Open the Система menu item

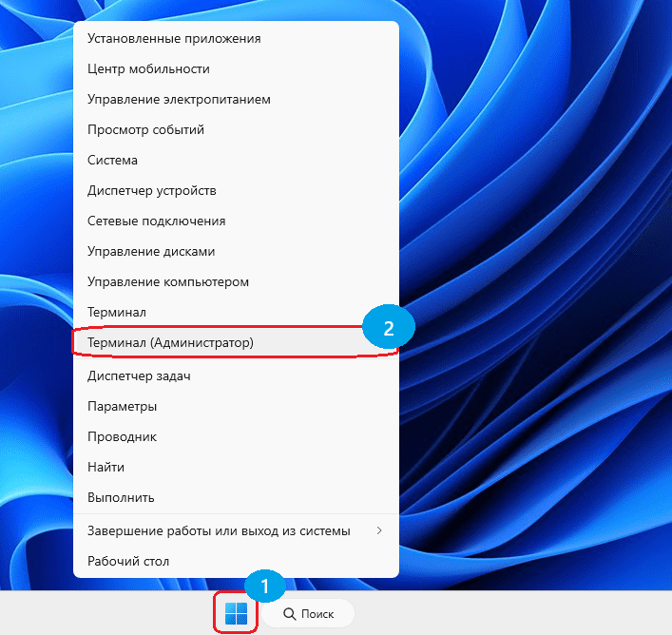[112, 161]
